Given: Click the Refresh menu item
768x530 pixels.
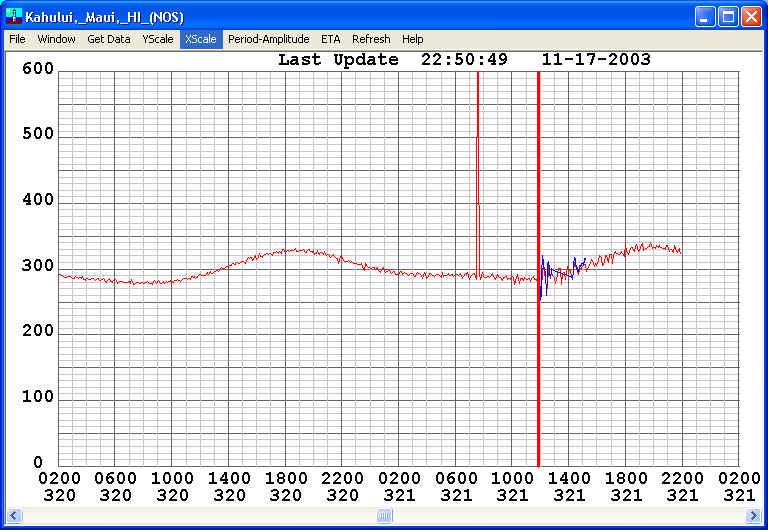Looking at the screenshot, I should (x=371, y=39).
